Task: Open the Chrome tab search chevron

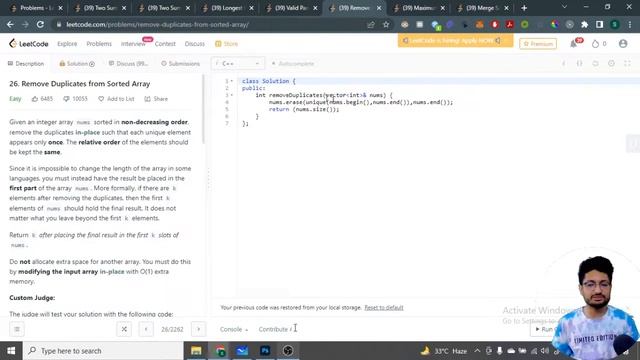Action: click(x=564, y=7)
